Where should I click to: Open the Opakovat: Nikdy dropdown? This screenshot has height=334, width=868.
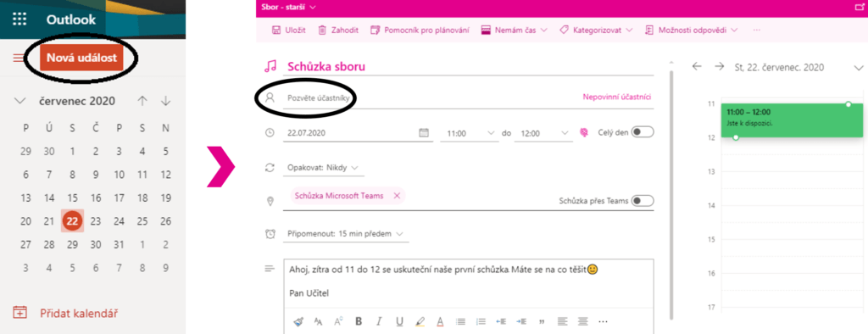tap(323, 167)
